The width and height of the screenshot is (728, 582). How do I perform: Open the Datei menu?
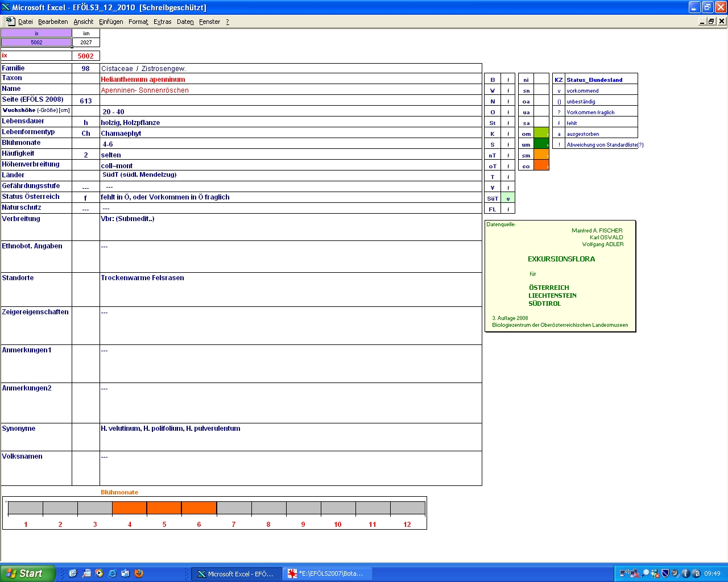click(25, 22)
